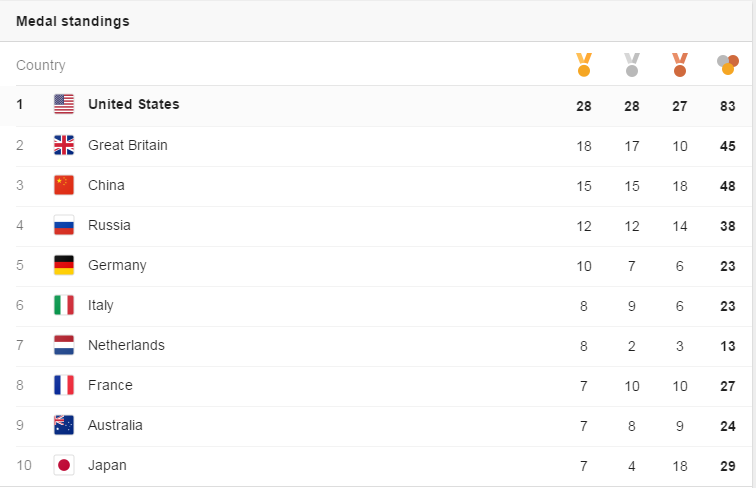
Task: Click the gold medal column icon
Action: click(583, 65)
